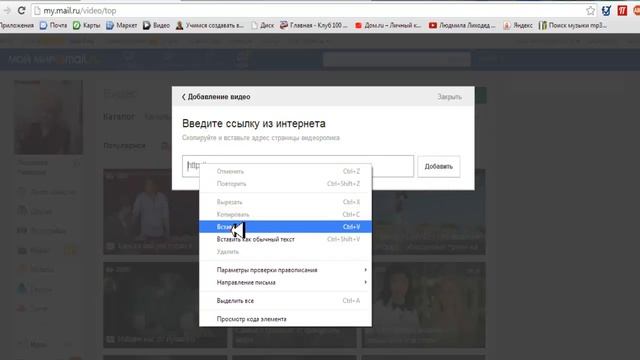This screenshot has width=640, height=360.
Task: Choose Копировать in context menu
Action: 285,214
